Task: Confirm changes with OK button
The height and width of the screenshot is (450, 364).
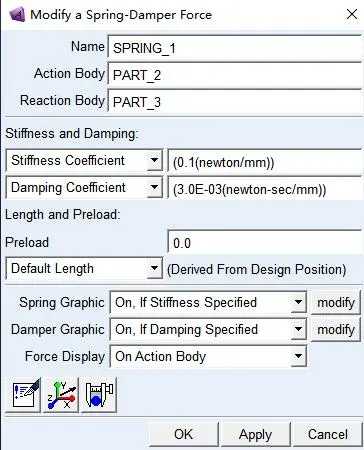Action: pos(184,434)
